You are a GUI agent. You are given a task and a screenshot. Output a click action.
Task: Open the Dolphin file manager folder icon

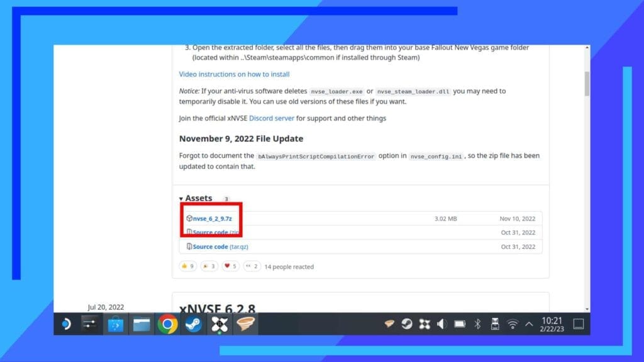(x=142, y=325)
